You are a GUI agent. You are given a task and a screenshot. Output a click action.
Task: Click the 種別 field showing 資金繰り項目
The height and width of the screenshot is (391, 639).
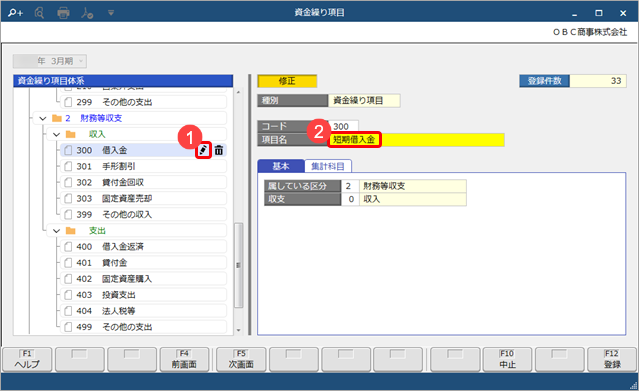364,100
